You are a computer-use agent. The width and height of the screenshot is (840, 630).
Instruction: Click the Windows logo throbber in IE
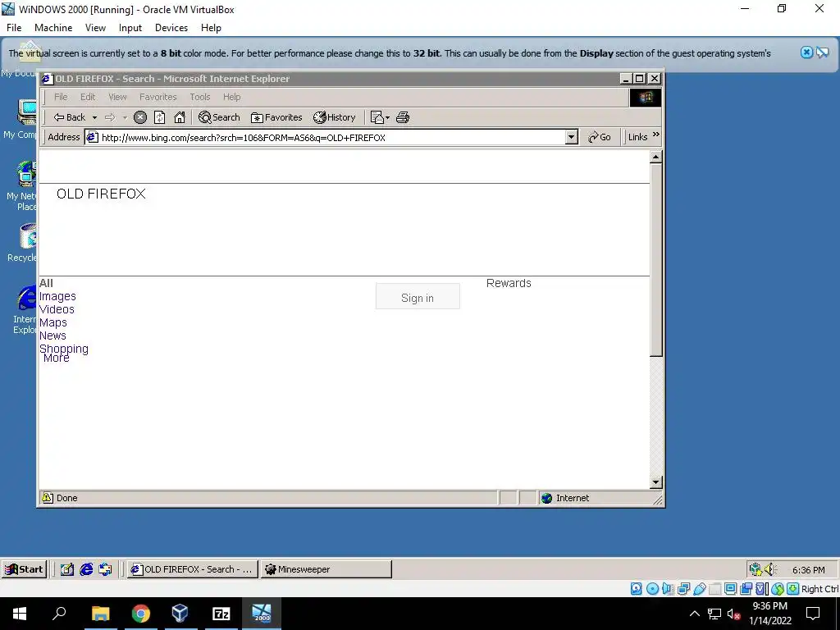[x=646, y=98]
